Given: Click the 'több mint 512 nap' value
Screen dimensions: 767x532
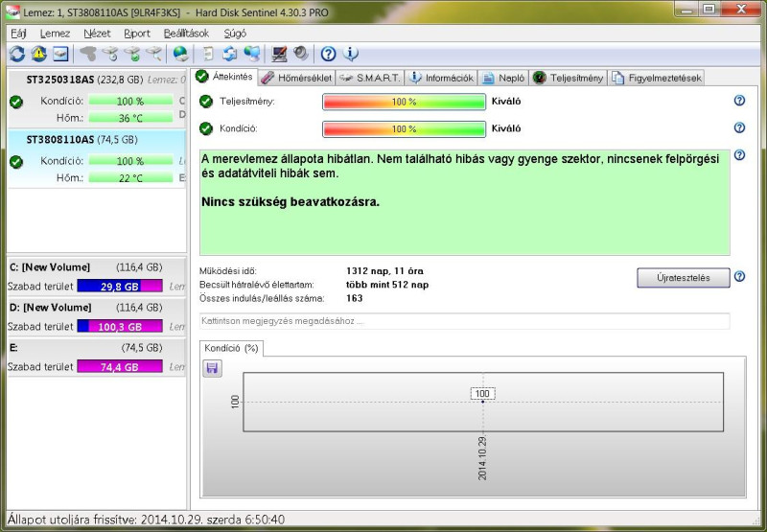Looking at the screenshot, I should tap(387, 285).
